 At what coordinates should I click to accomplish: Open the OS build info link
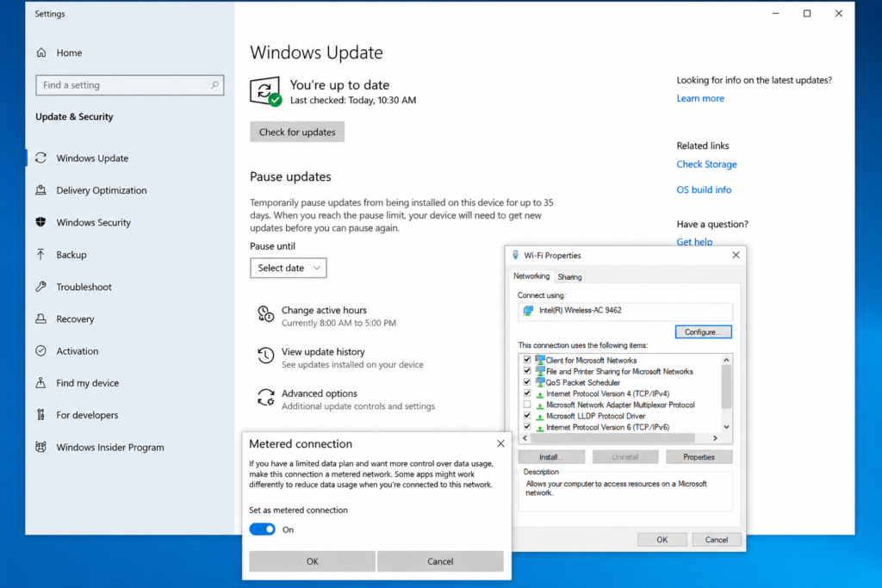click(704, 189)
